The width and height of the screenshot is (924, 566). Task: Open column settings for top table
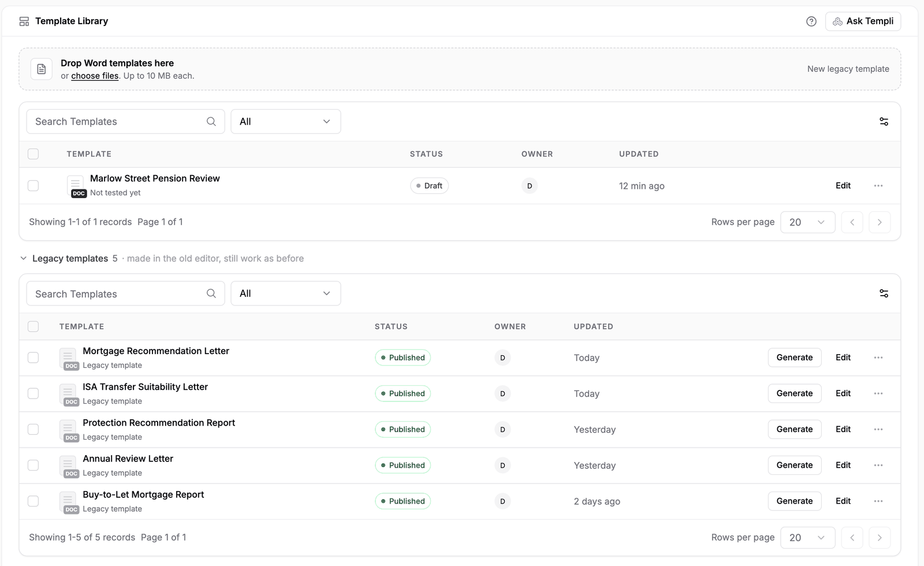click(884, 121)
